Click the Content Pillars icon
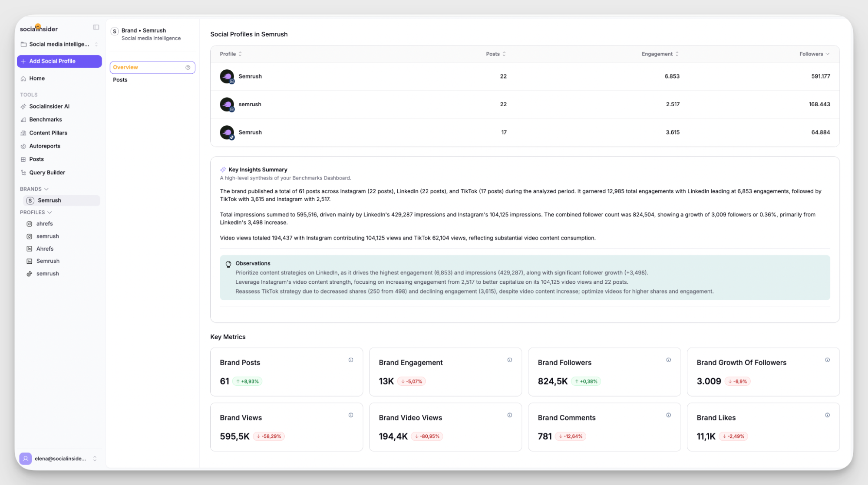 [23, 133]
